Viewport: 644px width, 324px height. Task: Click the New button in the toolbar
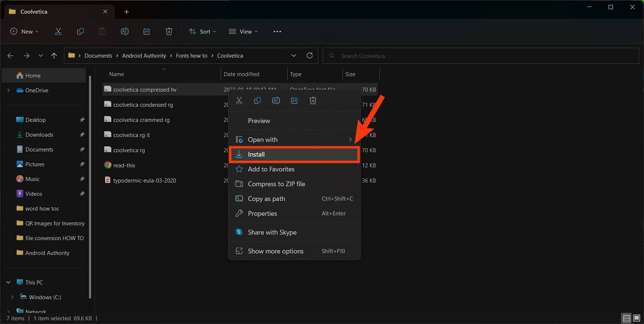tap(24, 32)
